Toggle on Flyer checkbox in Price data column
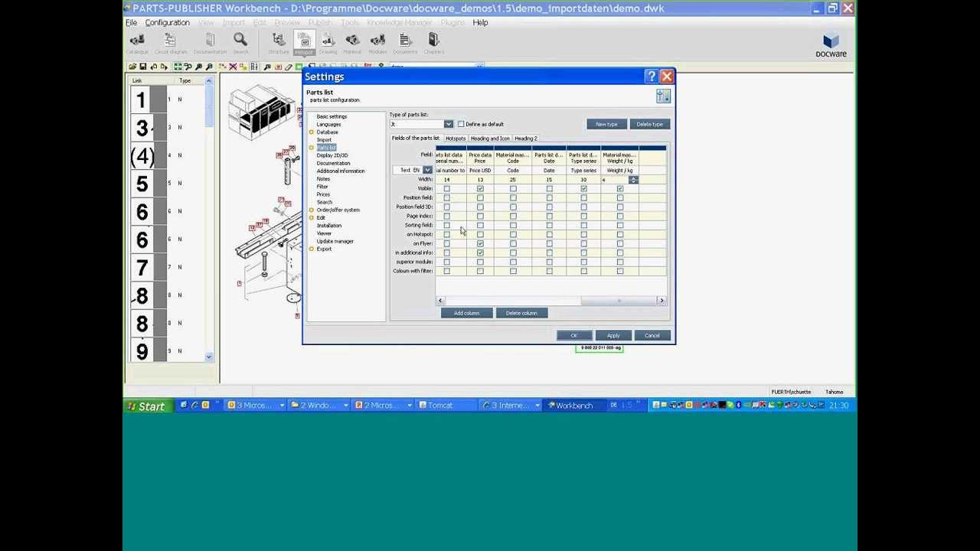This screenshot has width=980, height=551. [x=480, y=243]
